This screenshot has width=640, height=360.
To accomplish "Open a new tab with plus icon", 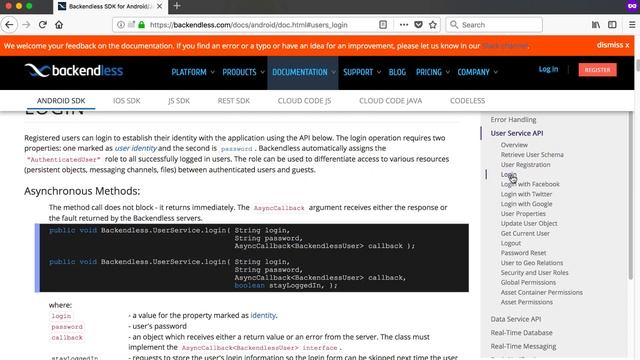I will (177, 6).
